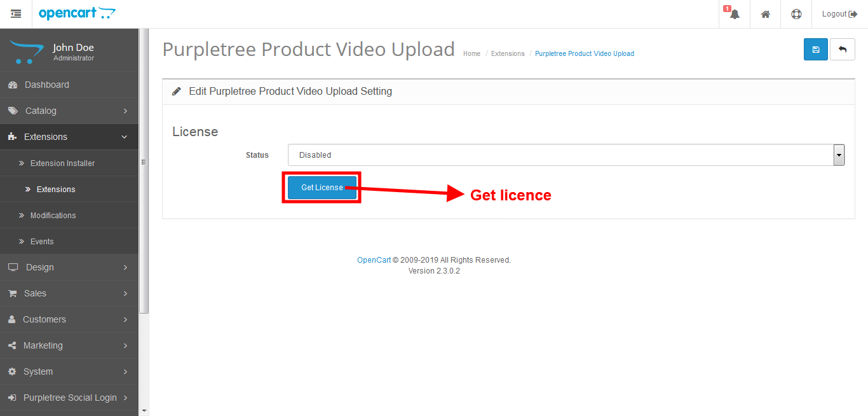Click the Extensions puzzle icon
The width and height of the screenshot is (868, 416).
[x=12, y=137]
